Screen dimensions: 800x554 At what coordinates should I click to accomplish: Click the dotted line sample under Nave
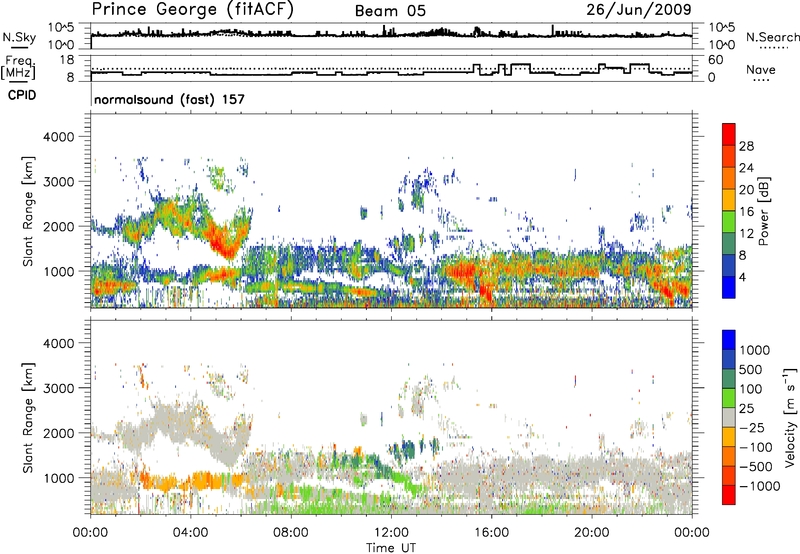point(761,81)
